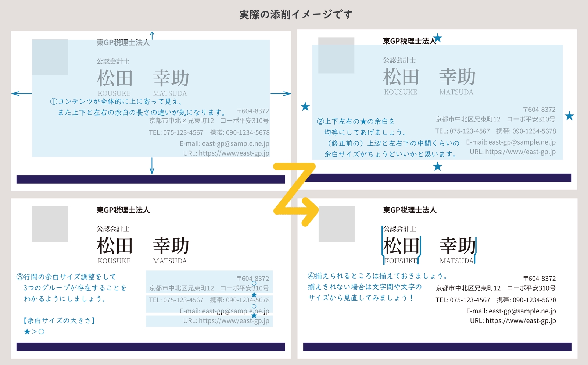
Task: Click the line わかるようにしましょう。
Action: point(65,299)
